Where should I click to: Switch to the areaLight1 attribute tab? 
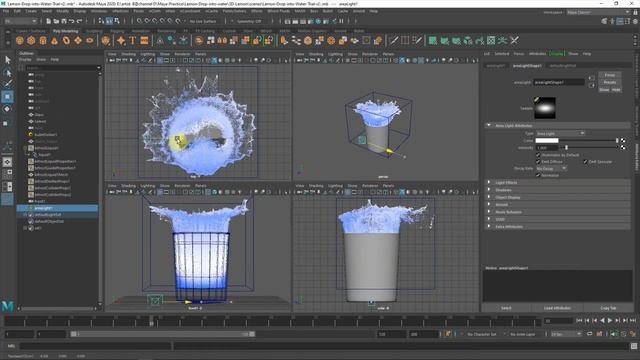[x=496, y=65]
